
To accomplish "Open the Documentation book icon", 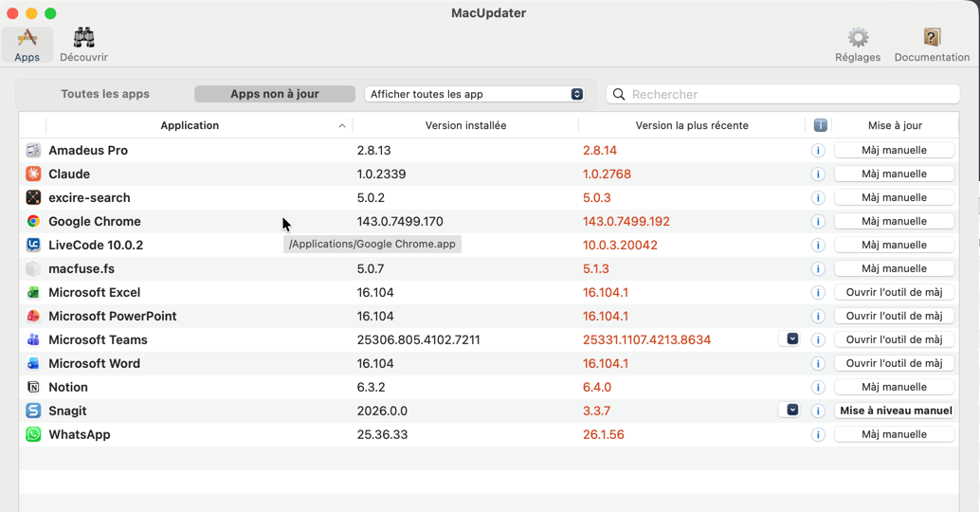I will click(x=931, y=38).
